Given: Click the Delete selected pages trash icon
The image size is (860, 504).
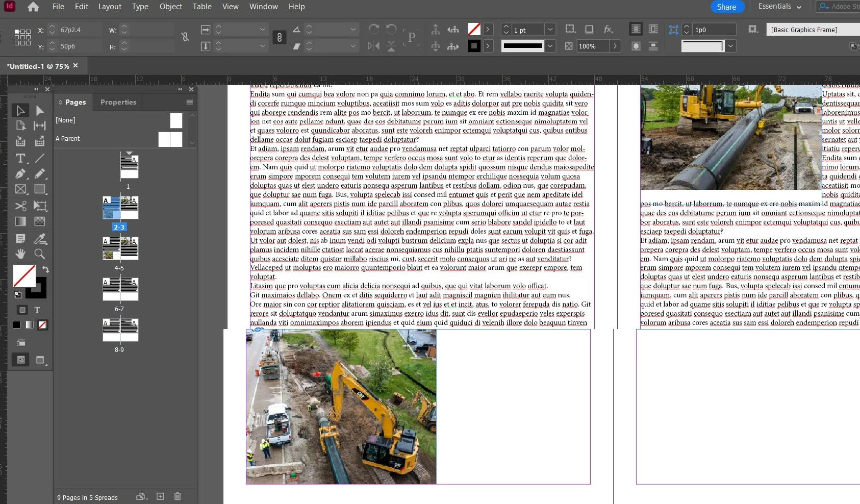Looking at the screenshot, I should point(178,496).
